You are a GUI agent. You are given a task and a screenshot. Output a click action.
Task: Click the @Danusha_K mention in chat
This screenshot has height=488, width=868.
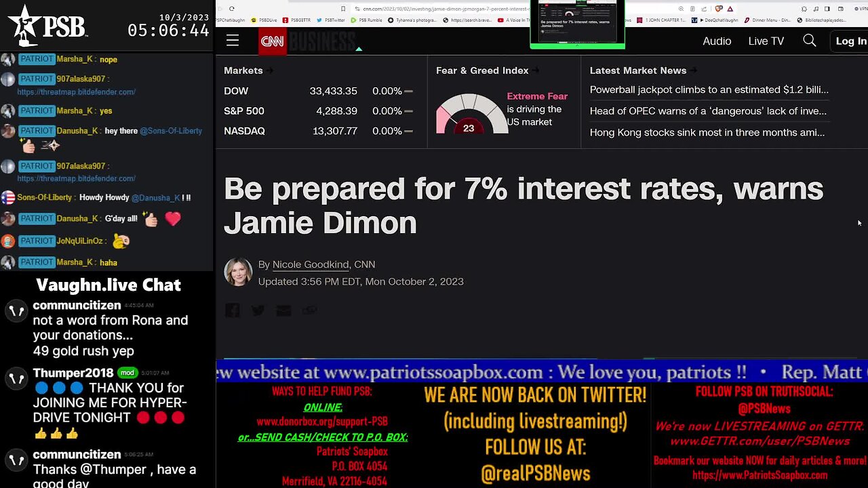(x=155, y=198)
